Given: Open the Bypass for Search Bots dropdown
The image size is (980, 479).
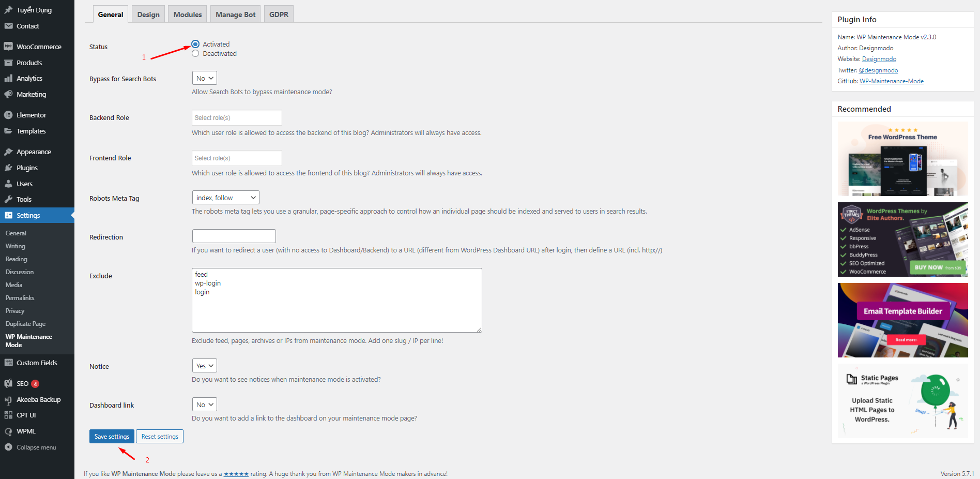Looking at the screenshot, I should click(205, 78).
